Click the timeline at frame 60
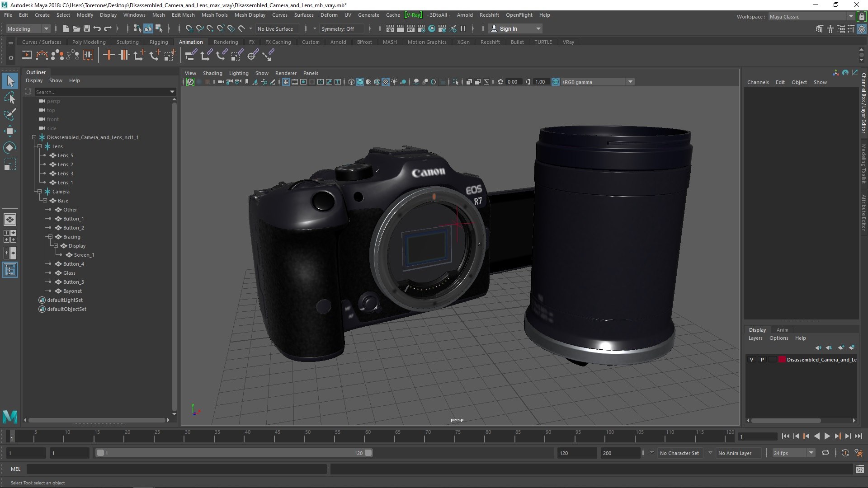Image resolution: width=868 pixels, height=488 pixels. click(367, 436)
